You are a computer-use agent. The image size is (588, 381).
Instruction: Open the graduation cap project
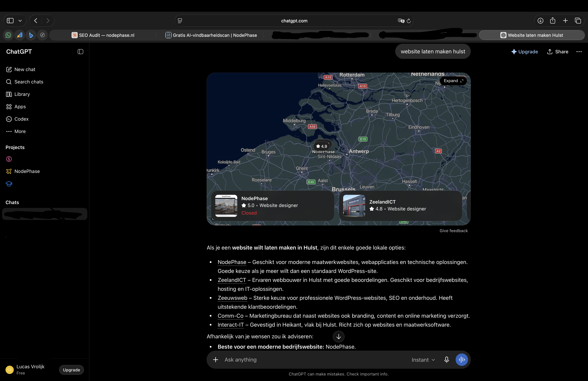coord(9,184)
